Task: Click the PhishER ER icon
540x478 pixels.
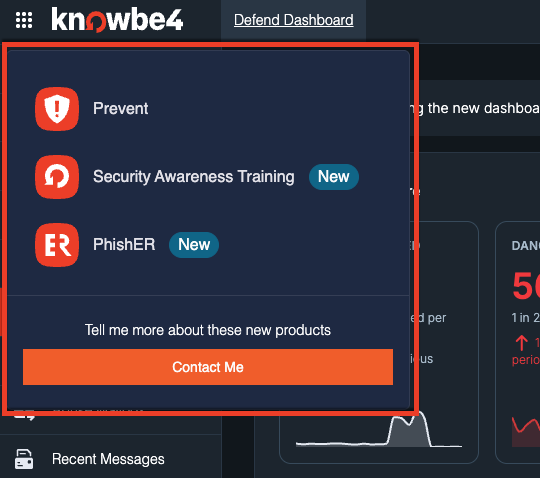Action: point(57,245)
